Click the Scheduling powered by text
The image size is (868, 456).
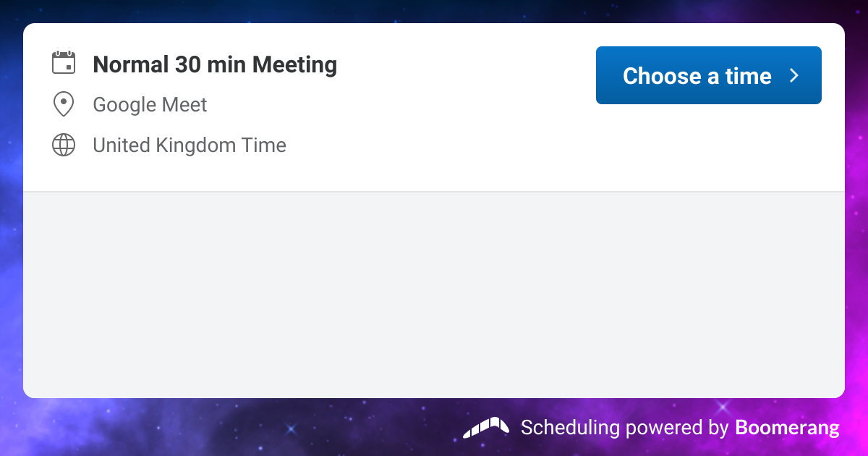pyautogui.click(x=624, y=428)
